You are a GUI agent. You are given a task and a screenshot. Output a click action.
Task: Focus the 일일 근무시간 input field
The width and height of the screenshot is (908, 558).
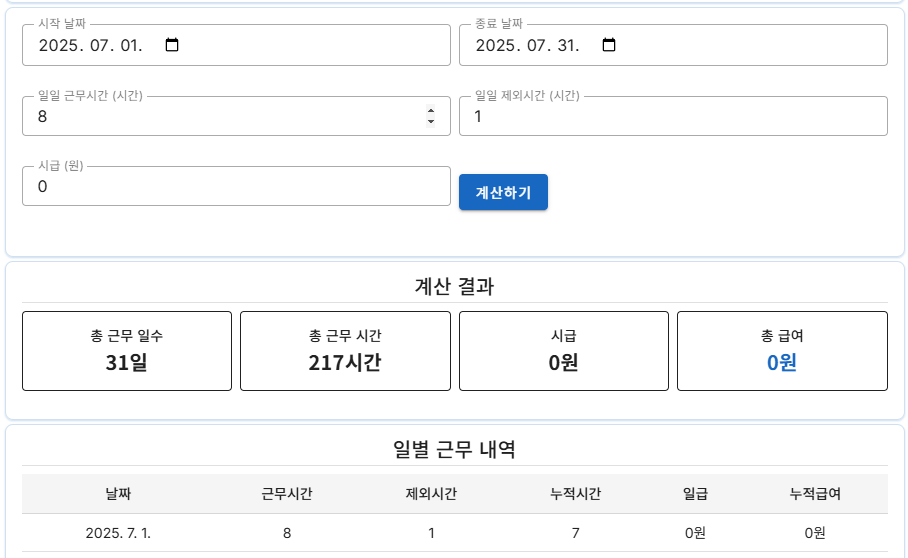point(236,116)
